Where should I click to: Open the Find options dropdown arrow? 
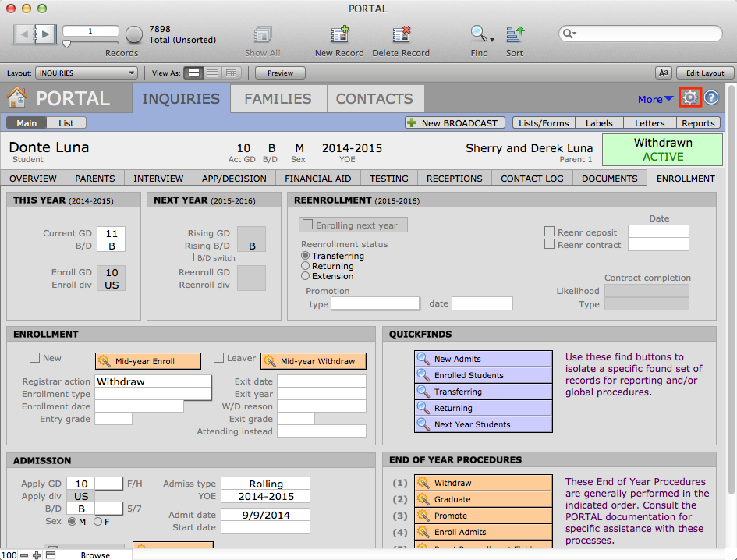(491, 40)
